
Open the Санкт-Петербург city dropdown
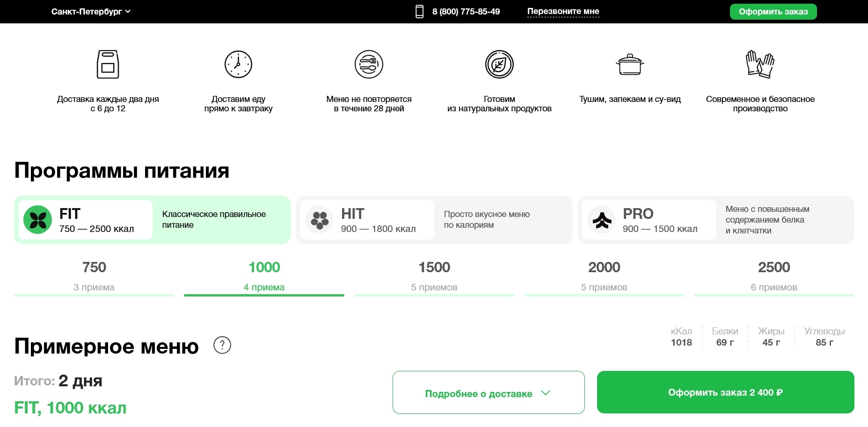[x=91, y=12]
